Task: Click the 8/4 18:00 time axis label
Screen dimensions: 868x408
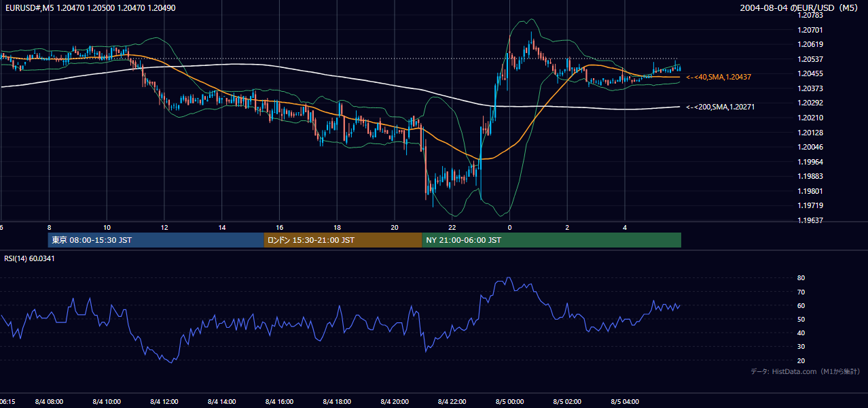Action: pyautogui.click(x=337, y=401)
